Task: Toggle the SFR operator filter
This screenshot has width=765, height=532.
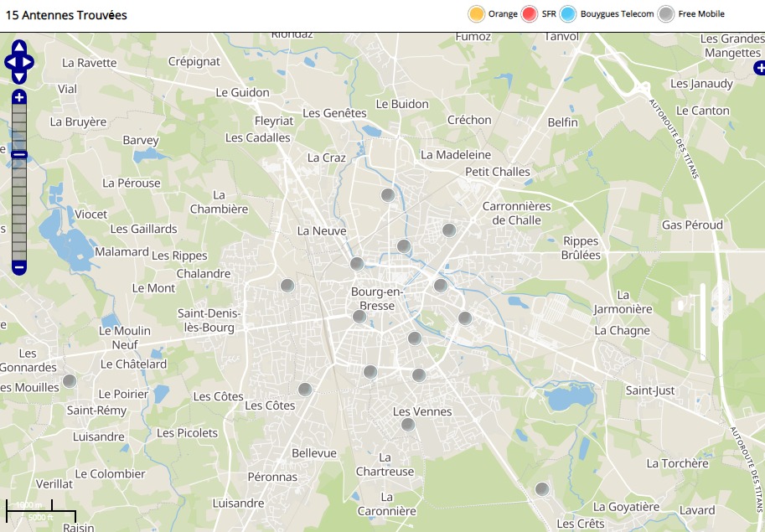Action: click(x=529, y=14)
